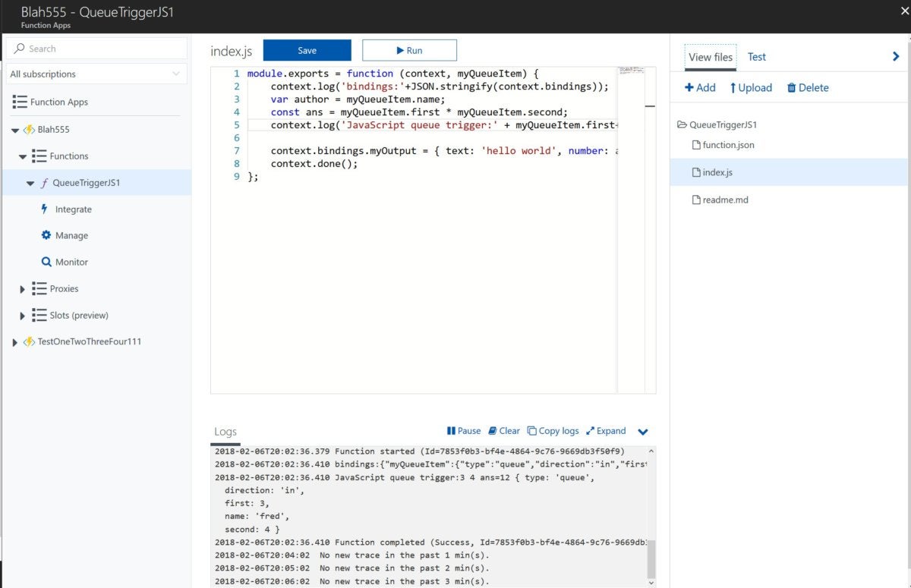
Task: Switch to the Test tab
Action: (x=757, y=57)
